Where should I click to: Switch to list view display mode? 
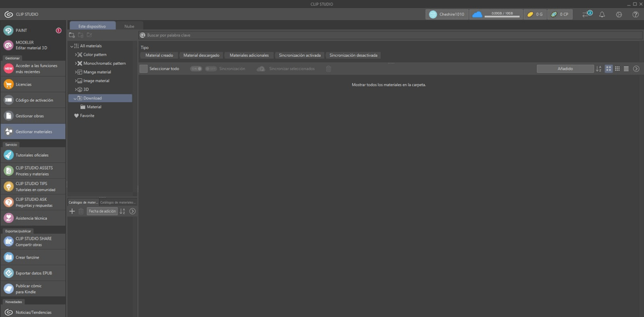[626, 68]
